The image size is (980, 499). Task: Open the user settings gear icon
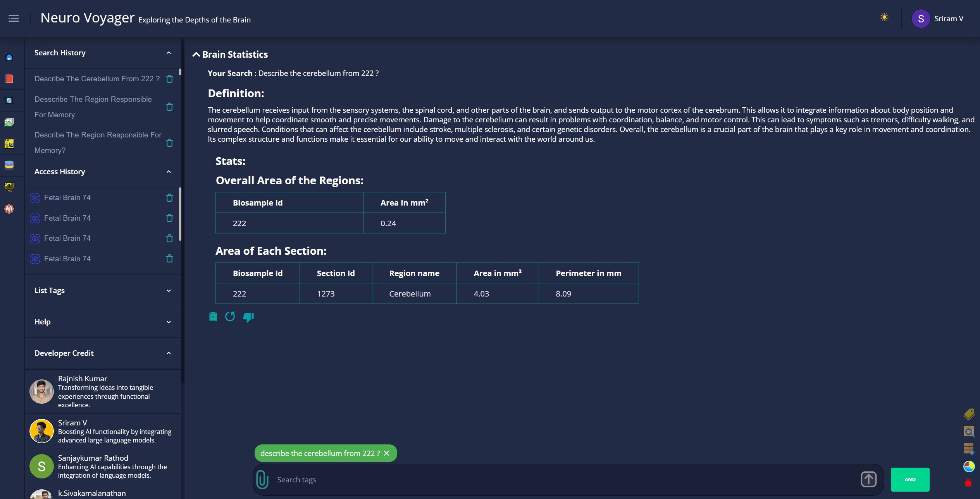click(9, 209)
